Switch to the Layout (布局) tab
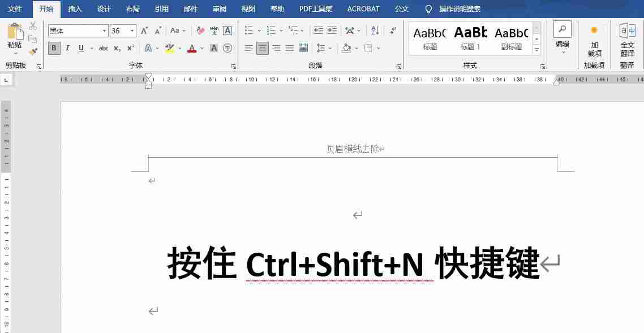The image size is (644, 333). [132, 9]
